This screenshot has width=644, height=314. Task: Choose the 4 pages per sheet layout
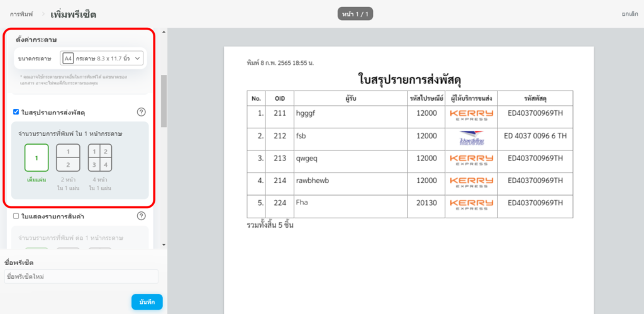tap(99, 158)
